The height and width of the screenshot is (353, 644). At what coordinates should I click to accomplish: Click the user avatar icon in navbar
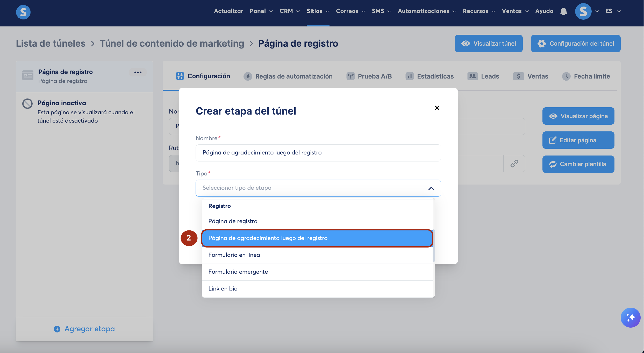[x=583, y=11]
